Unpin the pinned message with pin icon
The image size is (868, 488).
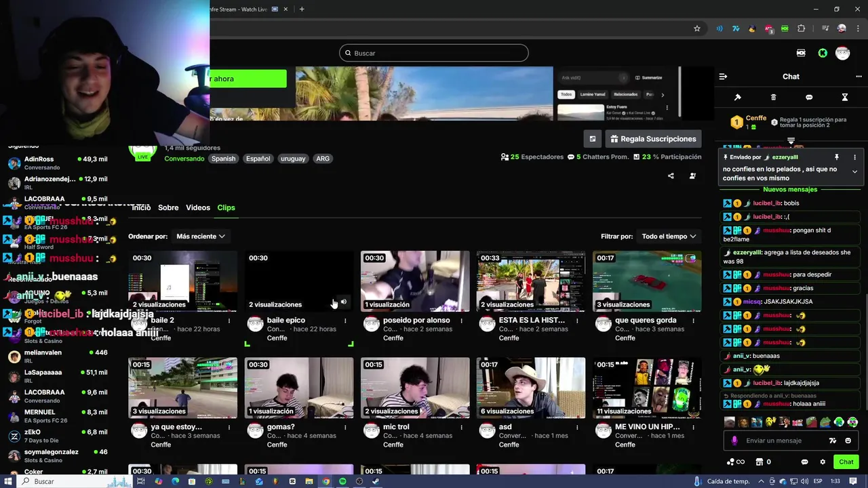(x=837, y=157)
